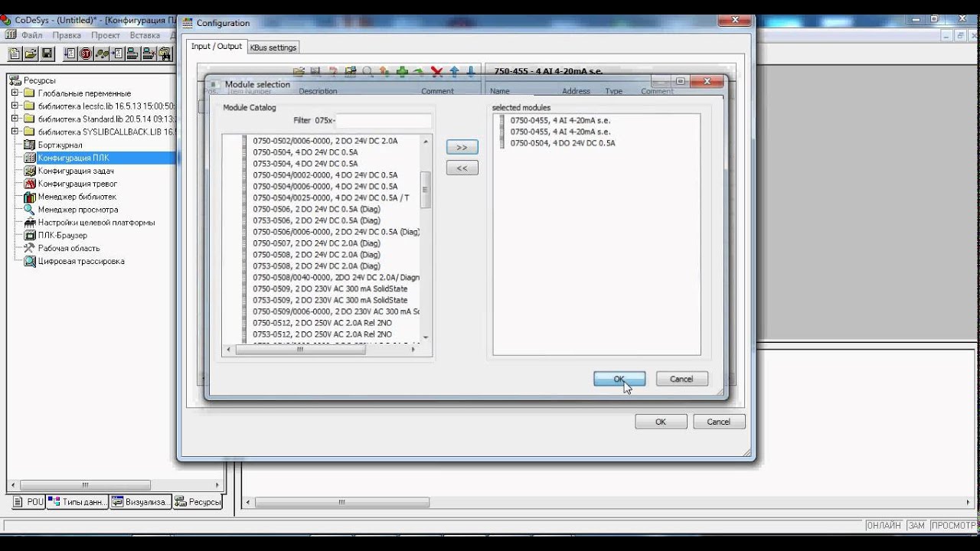Click the red ST stop icon
Screen dimensions: 980x551
pos(87,54)
